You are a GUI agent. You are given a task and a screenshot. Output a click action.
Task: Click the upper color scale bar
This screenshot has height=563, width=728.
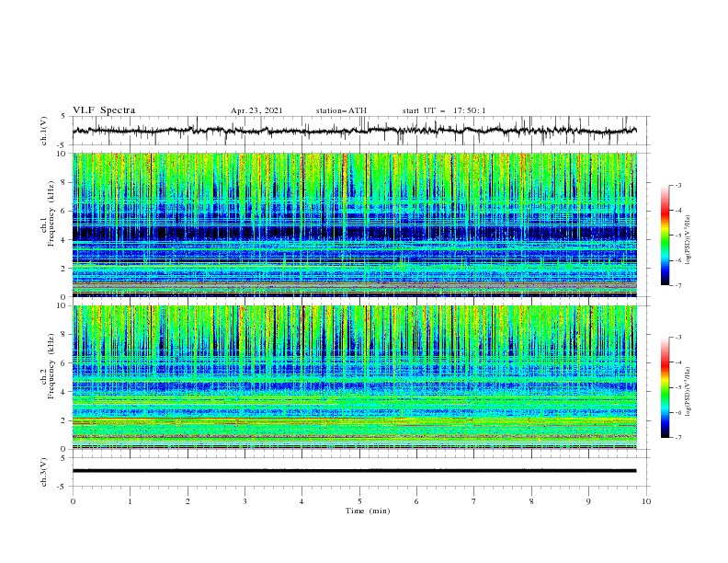[665, 236]
